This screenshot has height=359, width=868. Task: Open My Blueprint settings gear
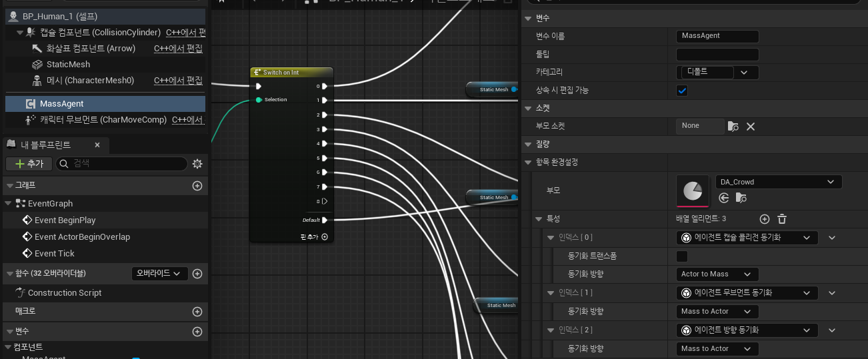pos(197,163)
